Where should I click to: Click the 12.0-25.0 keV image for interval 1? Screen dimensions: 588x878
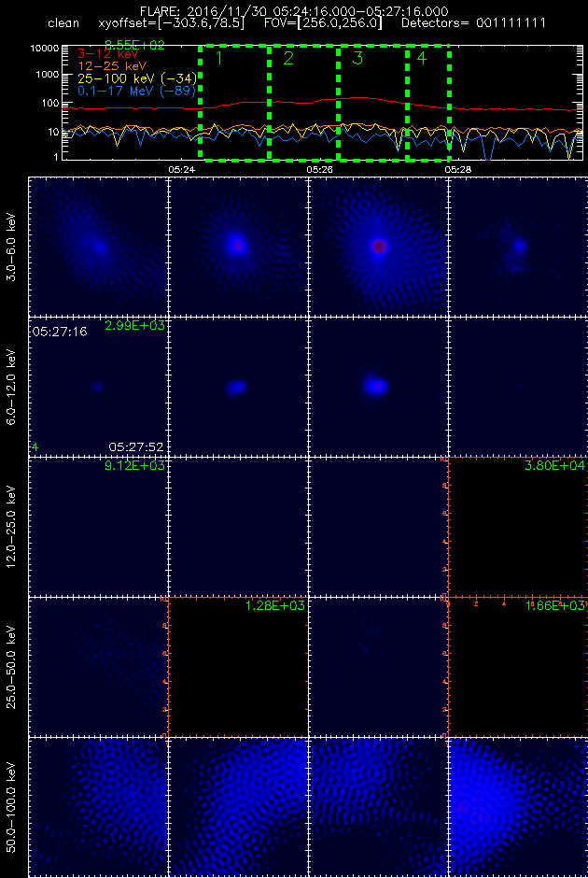click(98, 527)
